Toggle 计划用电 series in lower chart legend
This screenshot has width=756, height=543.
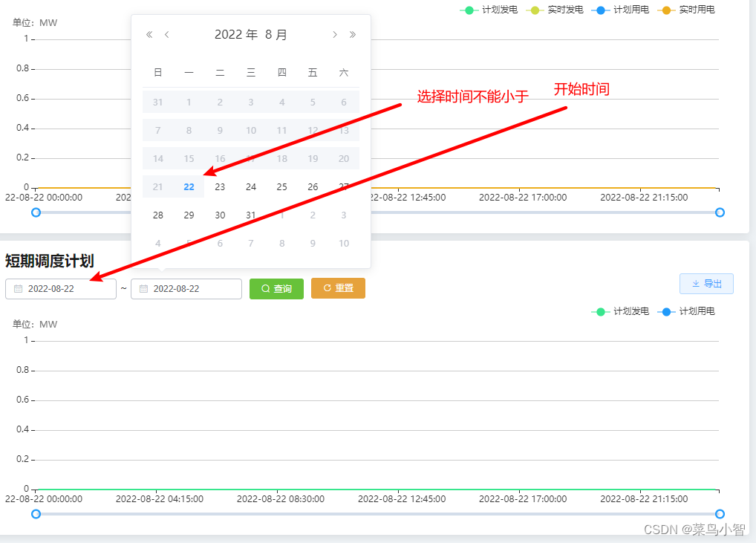click(686, 311)
